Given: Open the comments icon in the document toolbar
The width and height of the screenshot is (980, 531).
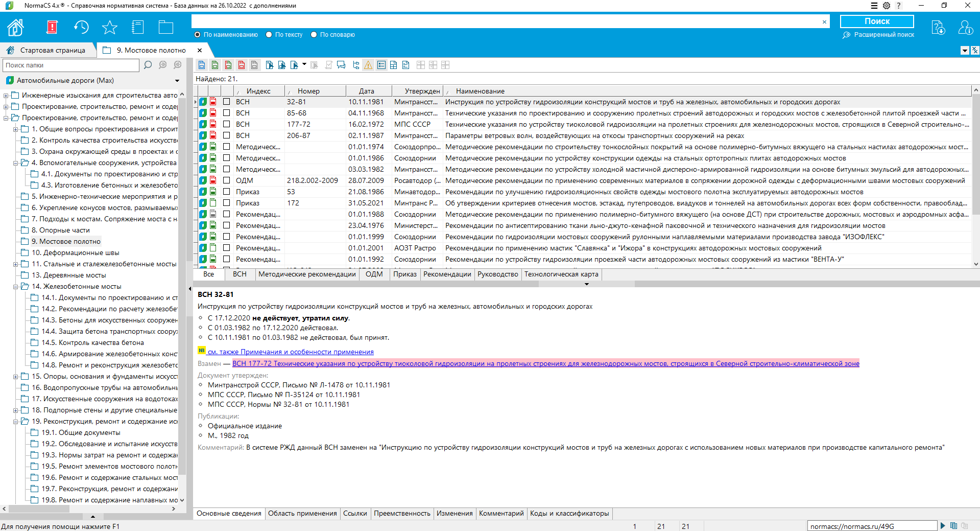Looking at the screenshot, I should pyautogui.click(x=341, y=65).
